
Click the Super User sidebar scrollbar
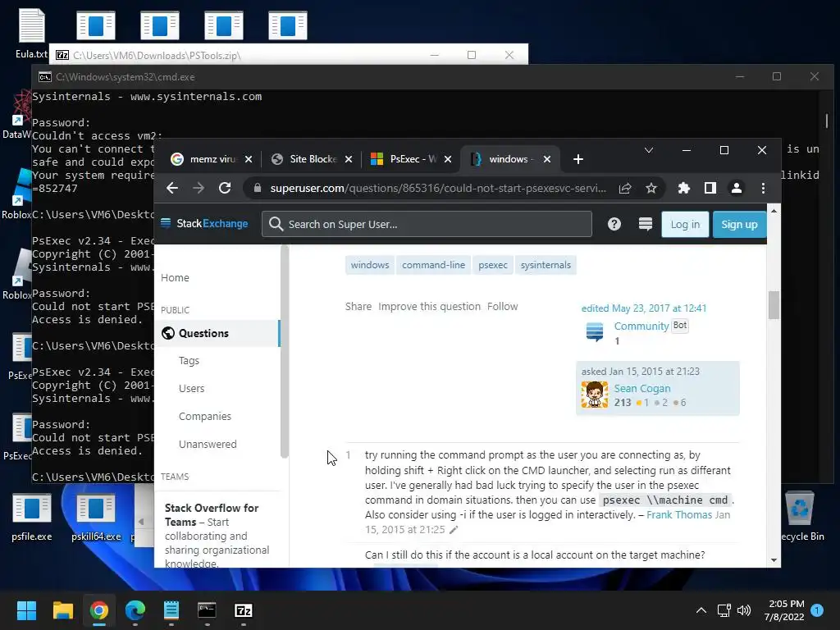[285, 351]
